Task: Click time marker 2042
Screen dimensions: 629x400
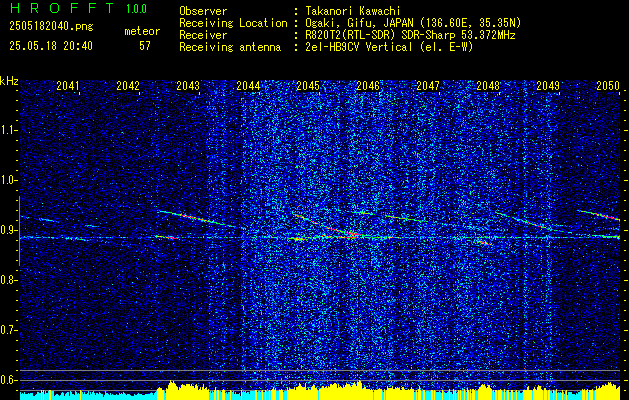Action: click(128, 85)
